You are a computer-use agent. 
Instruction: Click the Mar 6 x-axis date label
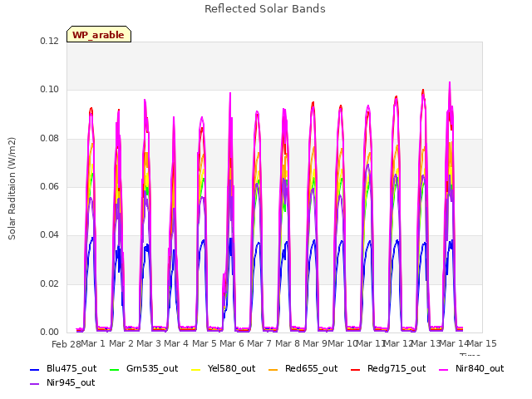point(232,343)
